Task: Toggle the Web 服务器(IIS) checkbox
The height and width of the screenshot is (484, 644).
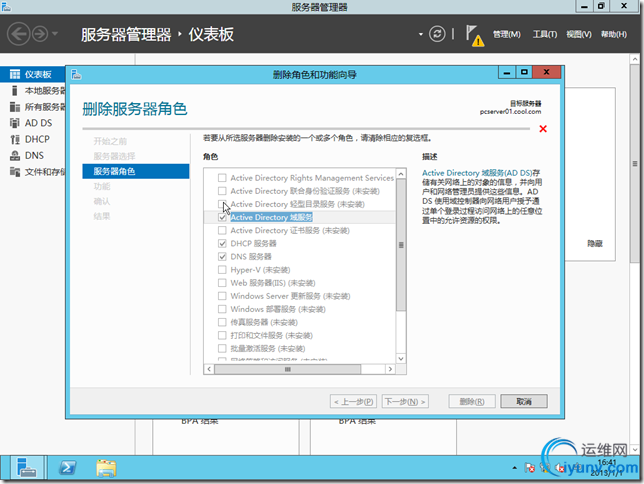Action: pyautogui.click(x=222, y=283)
